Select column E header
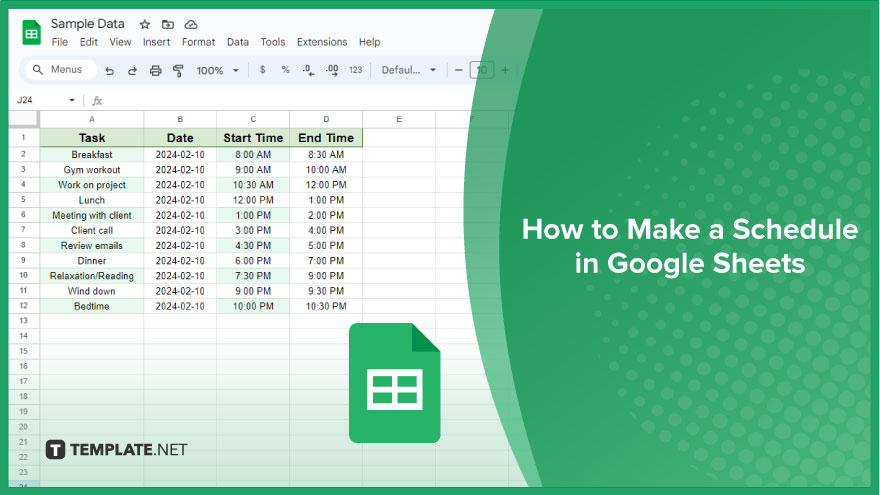The width and height of the screenshot is (880, 495). click(399, 119)
